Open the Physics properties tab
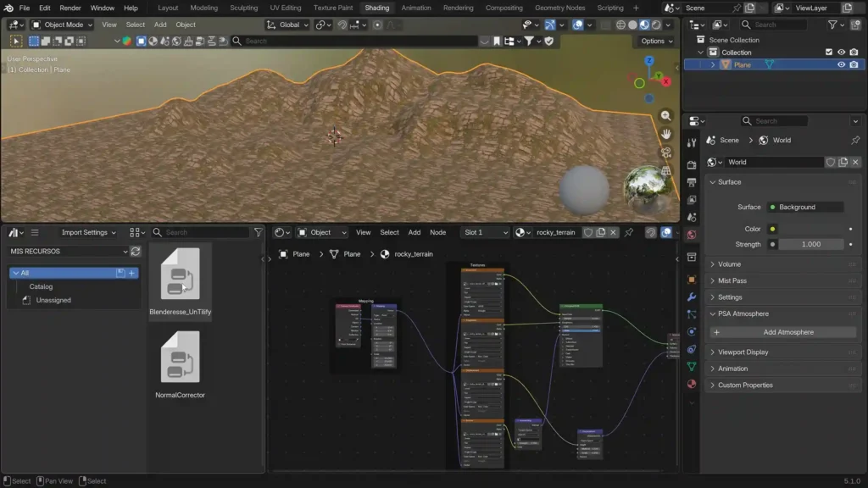This screenshot has height=488, width=868. (x=692, y=331)
